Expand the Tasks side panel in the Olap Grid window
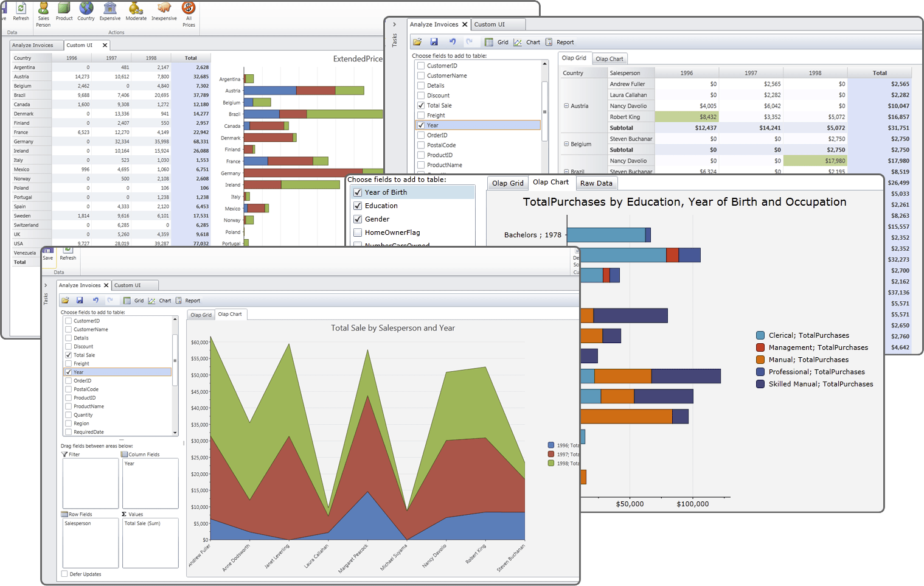Image resolution: width=924 pixels, height=586 pixels. pos(394,24)
